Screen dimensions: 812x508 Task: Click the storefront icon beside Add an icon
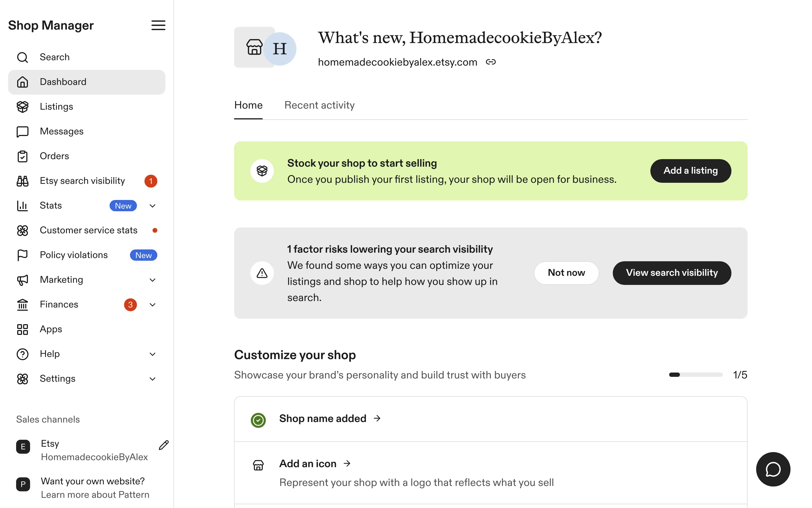click(x=258, y=465)
